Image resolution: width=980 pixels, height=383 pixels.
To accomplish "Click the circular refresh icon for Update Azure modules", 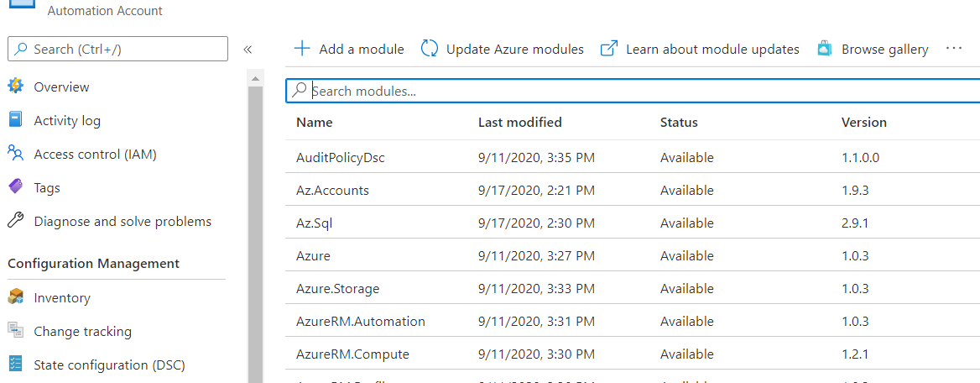I will (x=430, y=49).
